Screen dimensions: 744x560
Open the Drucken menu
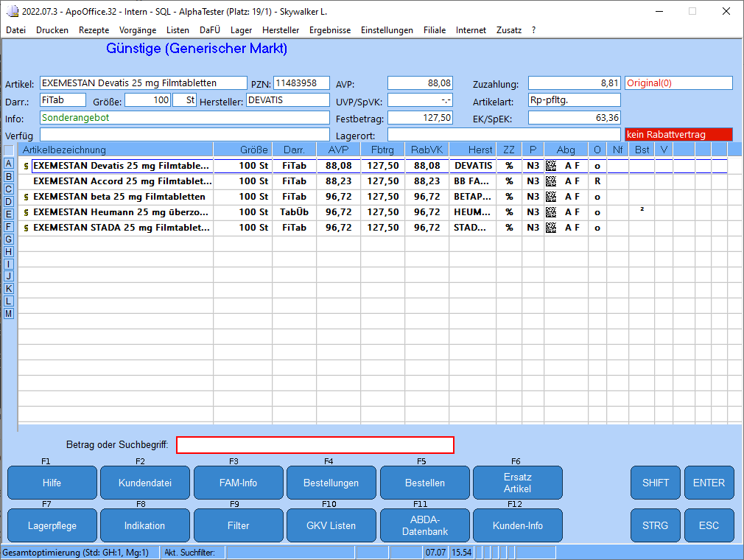point(52,30)
